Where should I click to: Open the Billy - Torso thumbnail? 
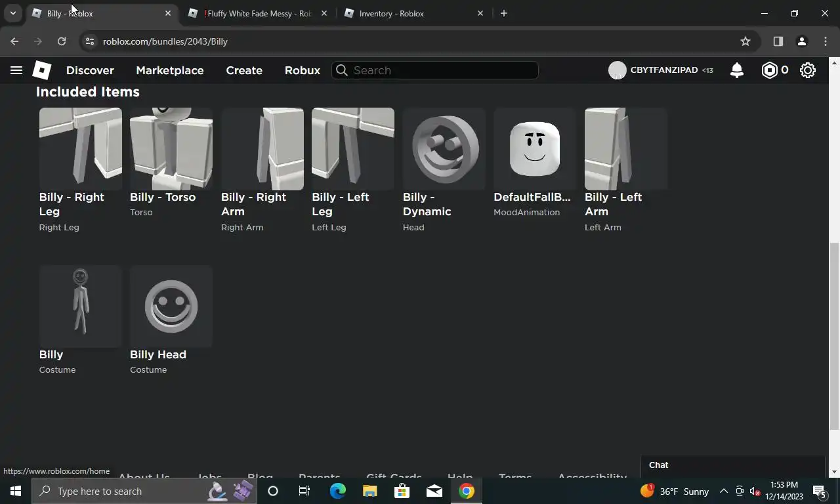point(171,149)
